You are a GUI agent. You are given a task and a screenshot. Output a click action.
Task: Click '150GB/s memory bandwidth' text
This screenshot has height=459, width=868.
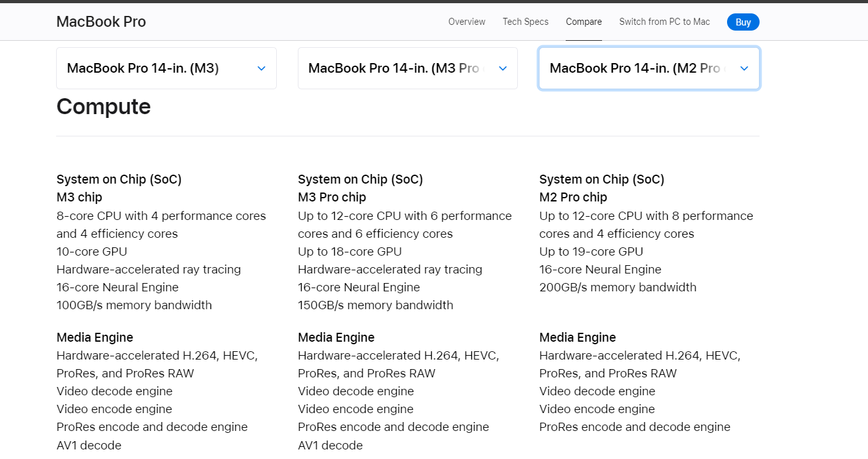[376, 305]
